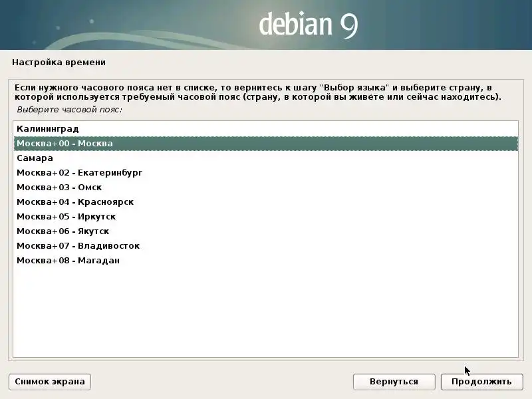Select Москва+00 - Москва time zone

265,144
